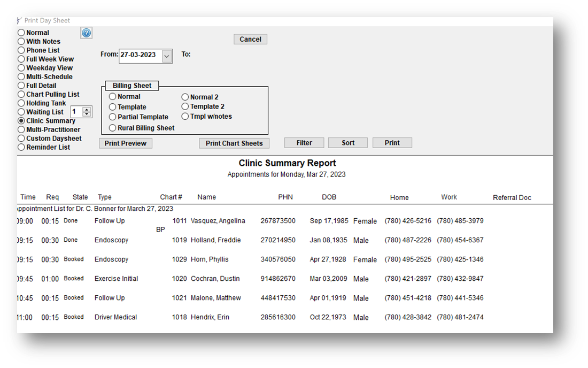Select the Clinic Summary radio button
Viewport: 588px width, 368px height.
click(x=21, y=121)
